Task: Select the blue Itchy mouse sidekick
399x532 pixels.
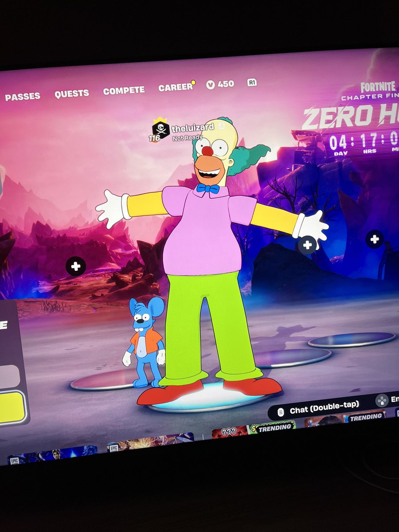Action: tap(145, 342)
